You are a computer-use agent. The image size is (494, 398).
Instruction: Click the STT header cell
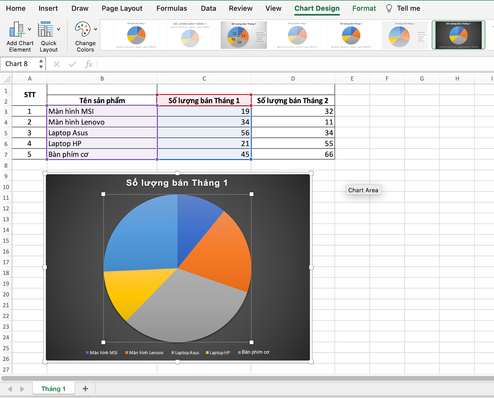click(30, 95)
